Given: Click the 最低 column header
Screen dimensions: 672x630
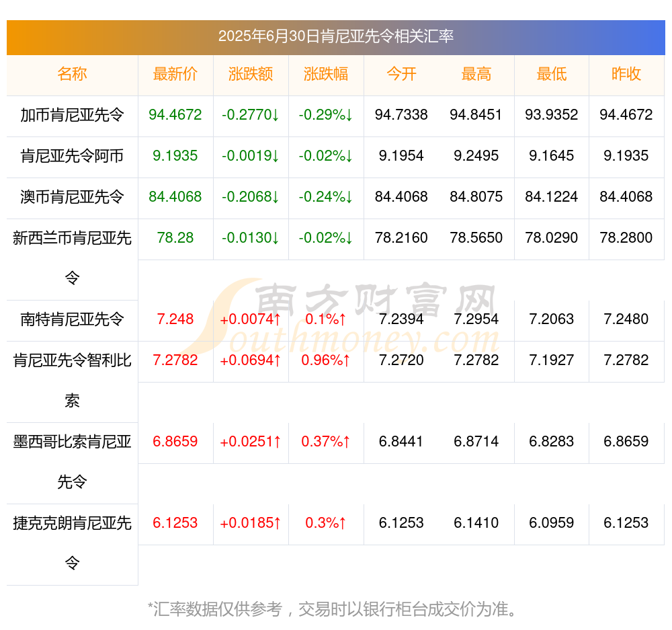Looking at the screenshot, I should (552, 74).
